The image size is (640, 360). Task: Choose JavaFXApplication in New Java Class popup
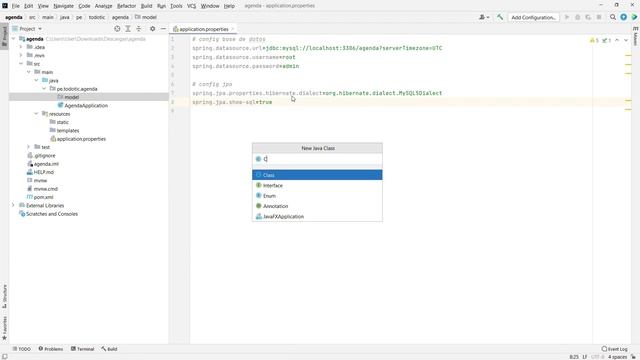(x=317, y=217)
